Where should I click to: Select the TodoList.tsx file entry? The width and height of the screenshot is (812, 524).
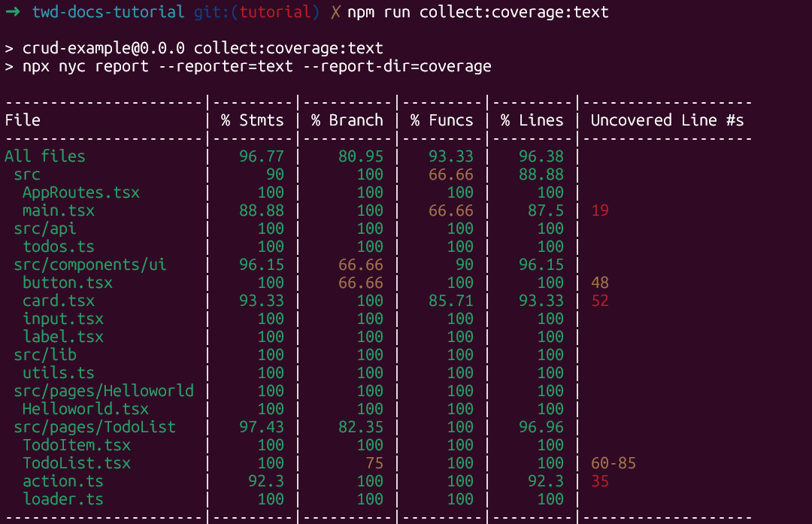77,463
